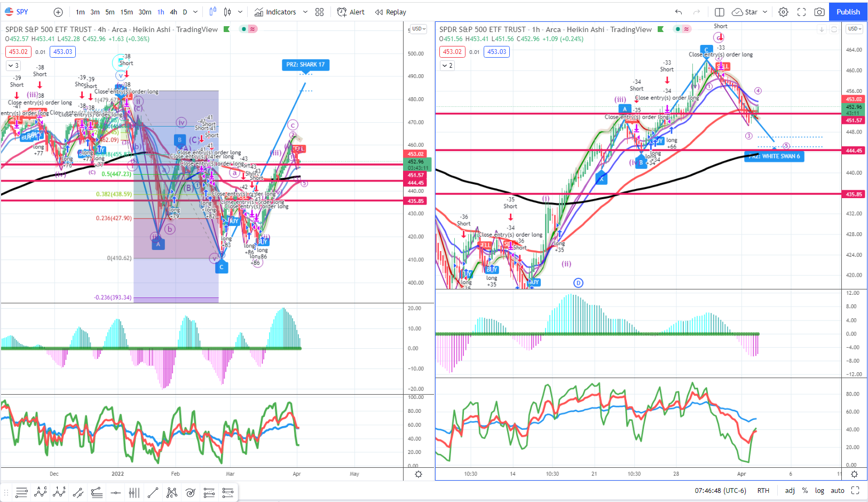The height and width of the screenshot is (502, 868).
Task: Select the 3m timeframe
Action: pyautogui.click(x=95, y=12)
